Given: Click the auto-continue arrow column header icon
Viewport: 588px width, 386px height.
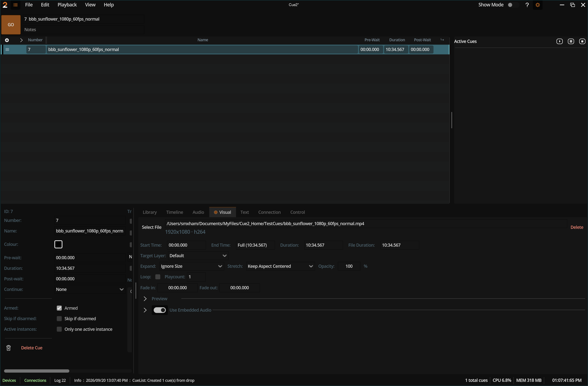Looking at the screenshot, I should coord(442,40).
